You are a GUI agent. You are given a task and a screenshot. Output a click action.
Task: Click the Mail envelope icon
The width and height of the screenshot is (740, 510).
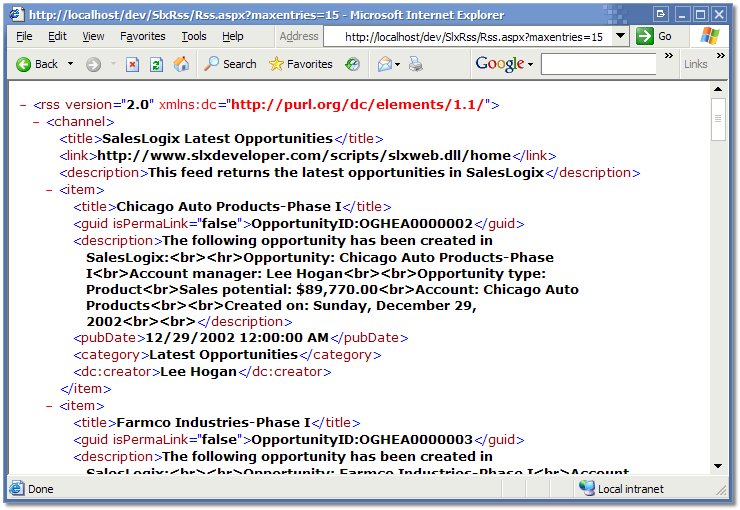click(x=385, y=64)
